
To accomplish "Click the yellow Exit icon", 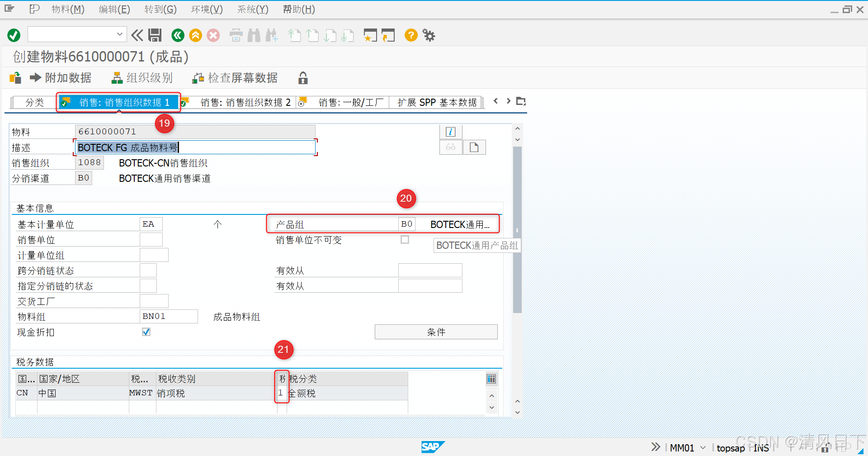I will (x=195, y=35).
